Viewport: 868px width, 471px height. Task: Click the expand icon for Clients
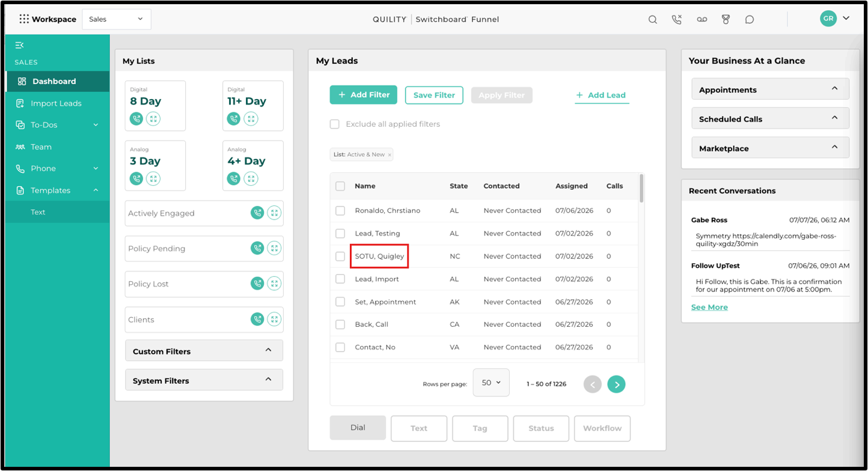tap(274, 320)
